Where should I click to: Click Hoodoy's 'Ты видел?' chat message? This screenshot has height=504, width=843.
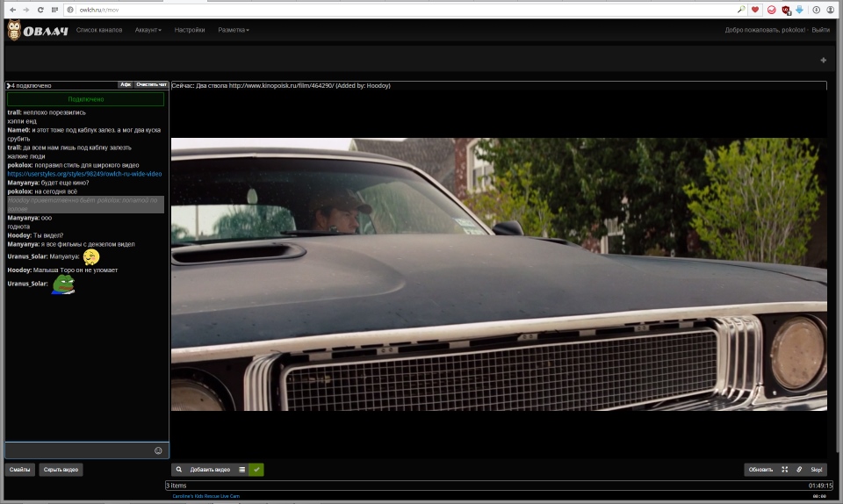tap(35, 235)
